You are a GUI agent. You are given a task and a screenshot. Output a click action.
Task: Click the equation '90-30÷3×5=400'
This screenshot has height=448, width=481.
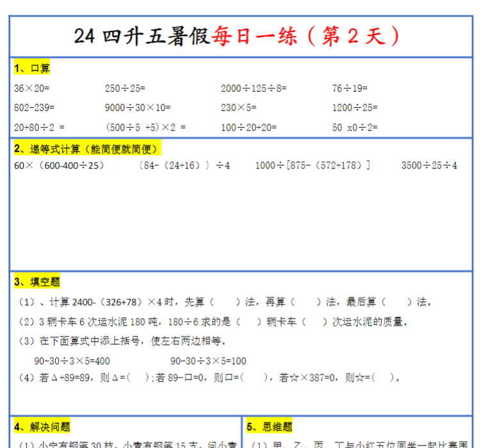click(72, 361)
